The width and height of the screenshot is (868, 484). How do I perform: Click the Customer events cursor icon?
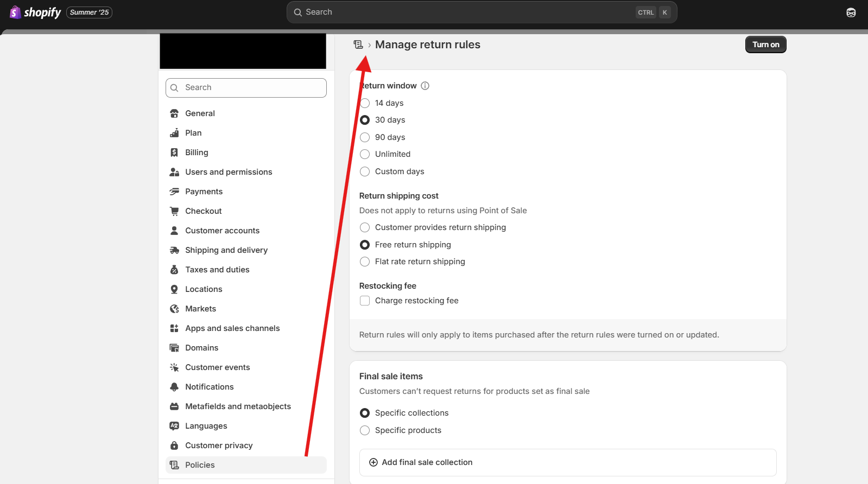pos(174,367)
